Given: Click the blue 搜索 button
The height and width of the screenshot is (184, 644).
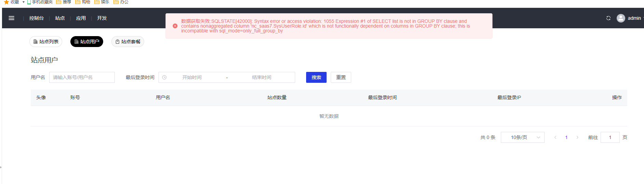Looking at the screenshot, I should 316,77.
